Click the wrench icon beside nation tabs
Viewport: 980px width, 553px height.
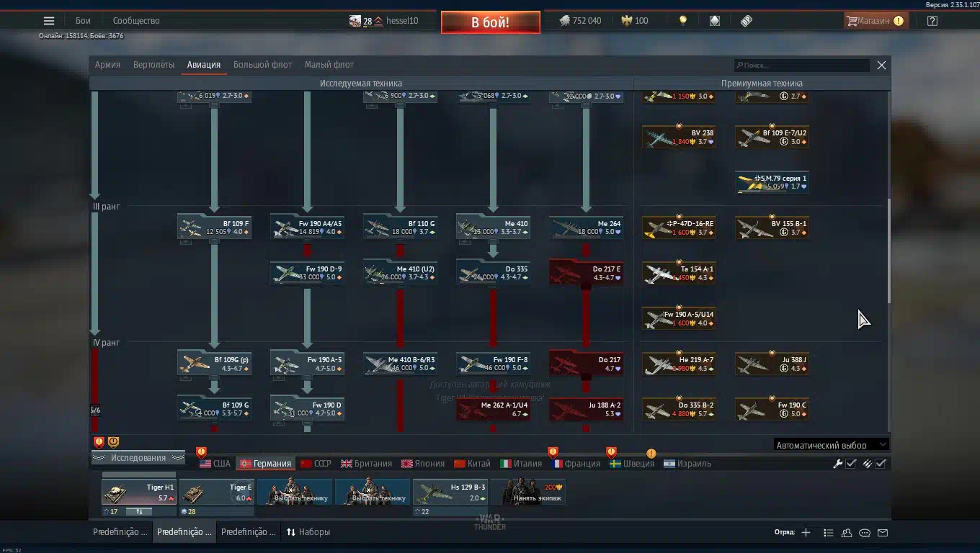coord(837,464)
